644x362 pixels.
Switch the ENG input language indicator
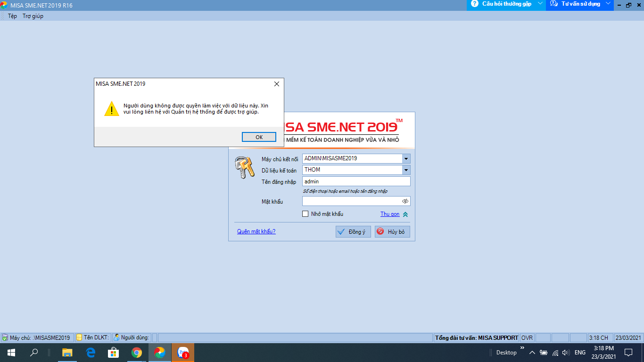tap(580, 353)
